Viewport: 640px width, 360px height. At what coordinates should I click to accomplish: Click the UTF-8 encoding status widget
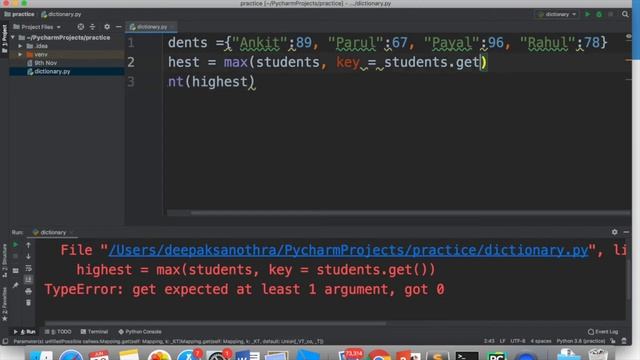point(518,341)
